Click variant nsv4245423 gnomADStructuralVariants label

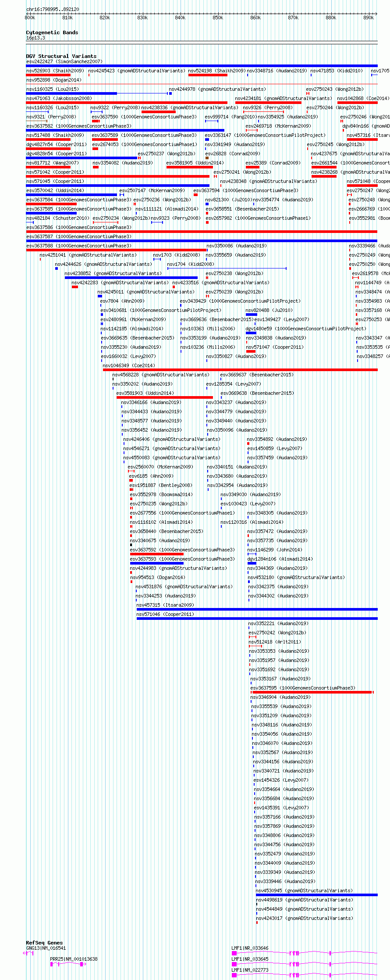click(137, 71)
